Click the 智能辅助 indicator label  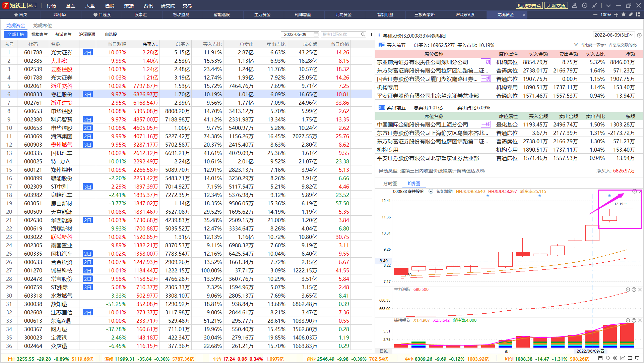tap(444, 192)
